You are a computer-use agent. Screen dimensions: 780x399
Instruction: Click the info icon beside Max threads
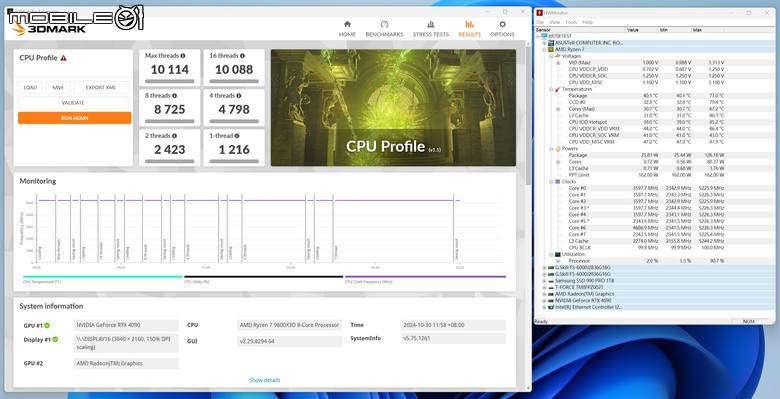tap(183, 56)
